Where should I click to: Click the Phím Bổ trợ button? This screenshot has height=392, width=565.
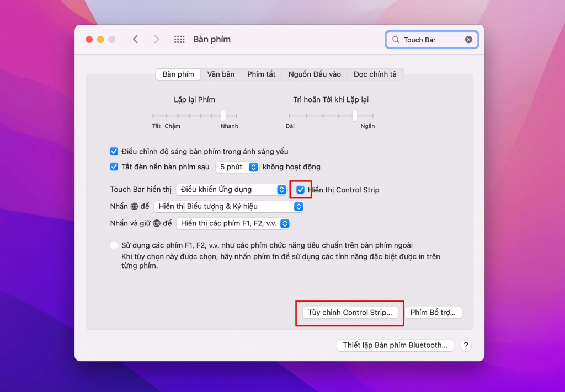coord(433,313)
